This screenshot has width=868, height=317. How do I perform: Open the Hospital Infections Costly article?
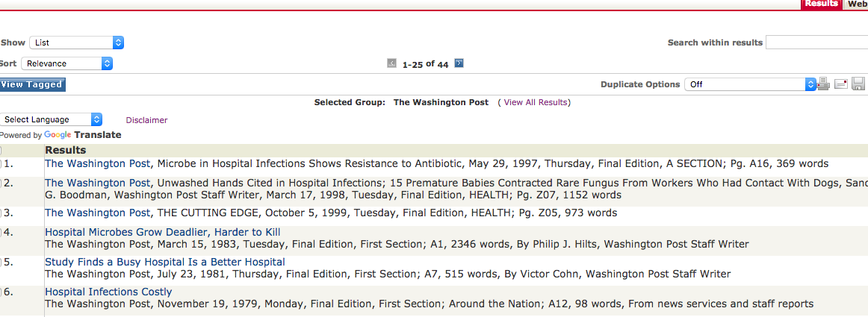click(108, 292)
